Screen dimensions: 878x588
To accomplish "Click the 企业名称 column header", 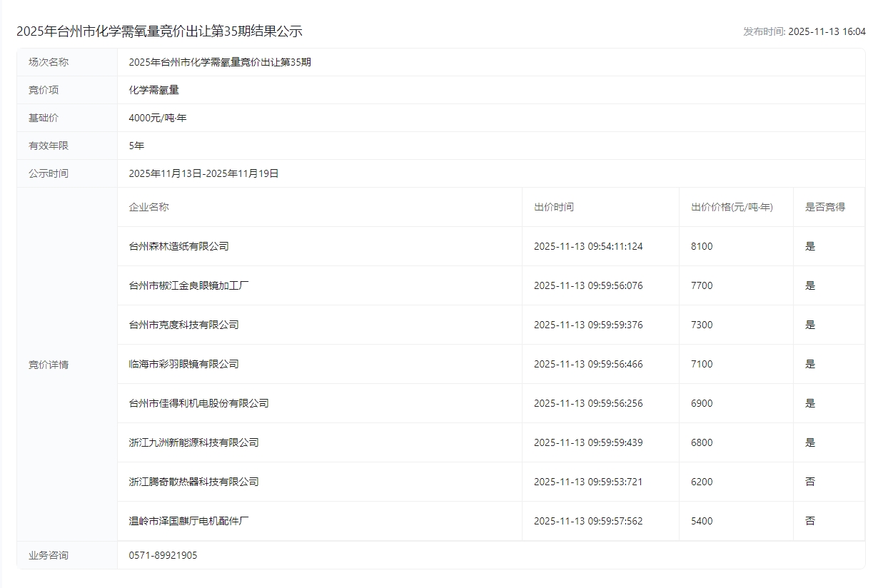I will click(148, 207).
